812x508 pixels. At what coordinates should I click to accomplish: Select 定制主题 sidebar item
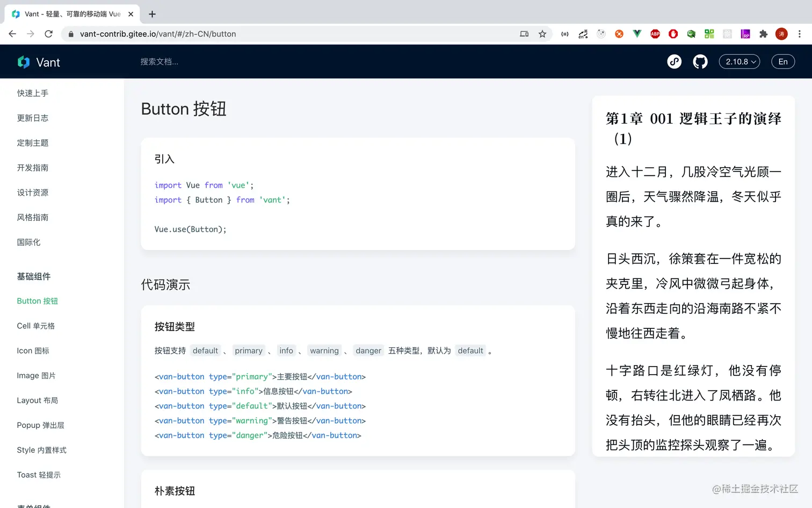(33, 142)
